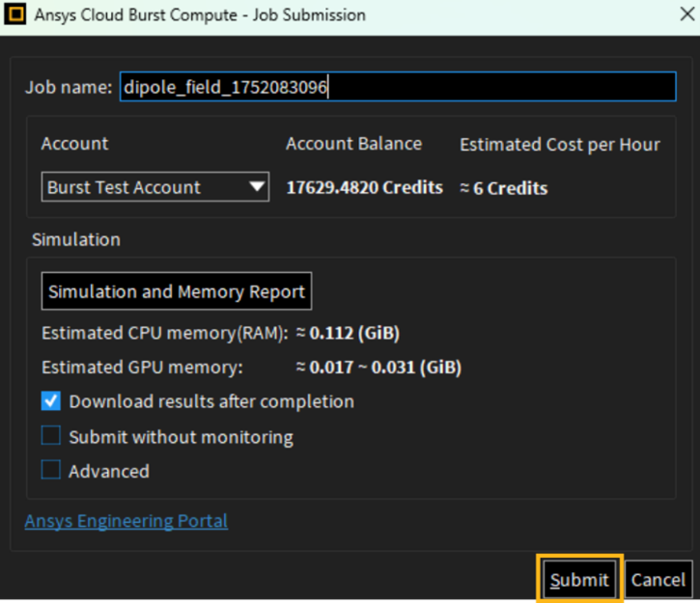Uncheck Download results after completion
Screen dimensions: 700x603
pos(51,401)
